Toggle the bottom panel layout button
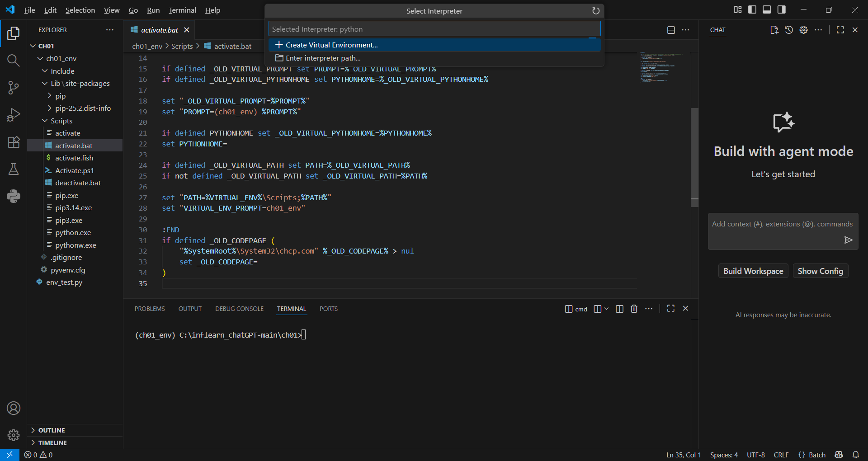This screenshot has height=461, width=868. point(767,9)
